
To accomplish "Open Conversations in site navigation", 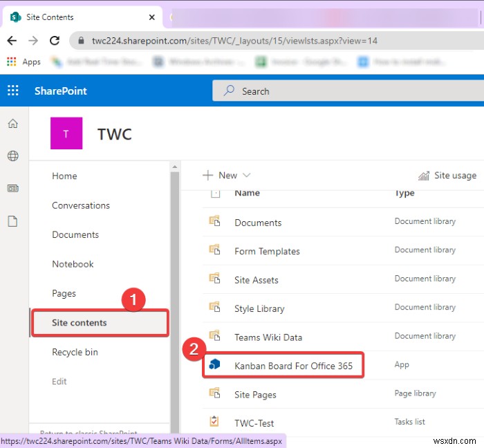I will [81, 205].
